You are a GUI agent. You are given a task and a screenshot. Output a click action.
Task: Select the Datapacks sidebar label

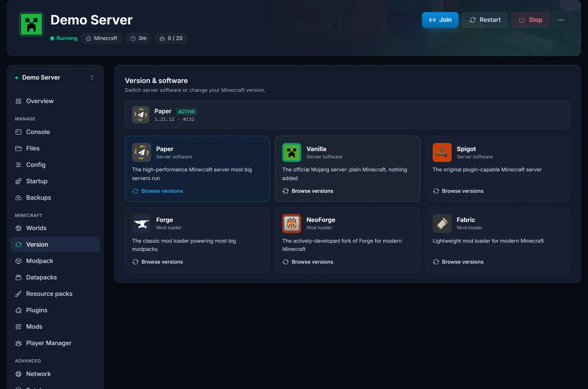click(x=42, y=277)
